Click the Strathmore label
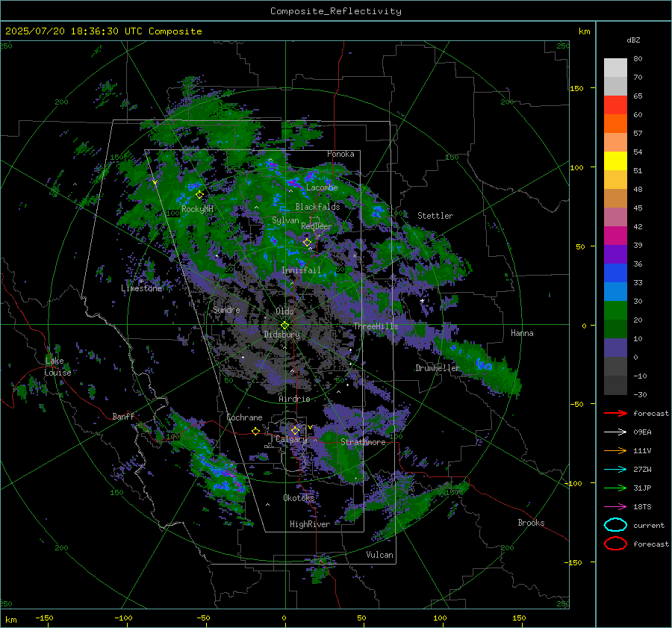The height and width of the screenshot is (628, 672). tap(363, 442)
